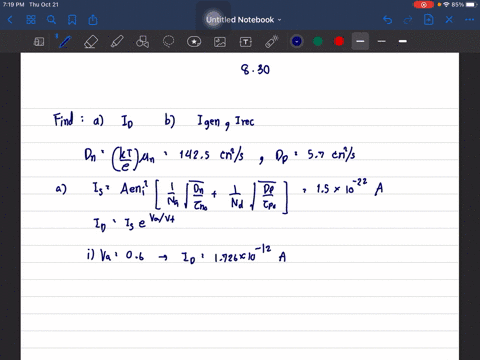Toggle the read-only mode icon

pyautogui.click(x=39, y=42)
